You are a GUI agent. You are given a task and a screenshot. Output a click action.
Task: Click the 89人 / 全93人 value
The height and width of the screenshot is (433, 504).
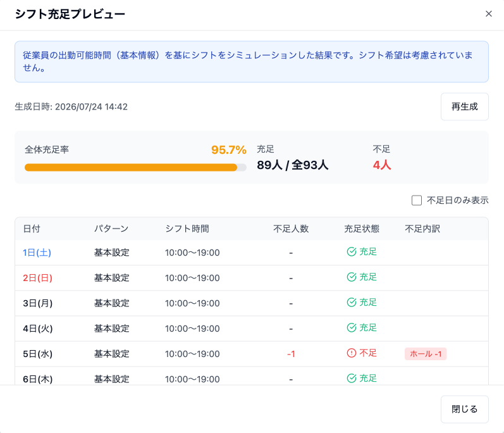[293, 165]
